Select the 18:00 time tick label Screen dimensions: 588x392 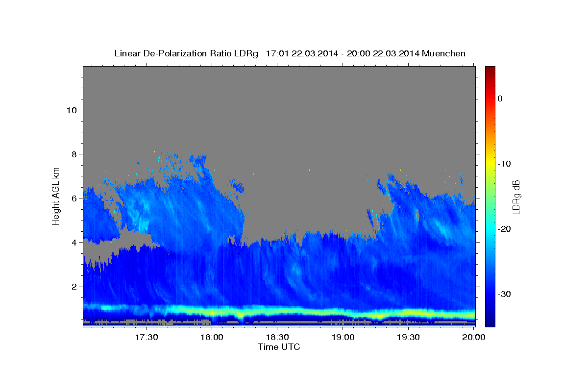212,338
